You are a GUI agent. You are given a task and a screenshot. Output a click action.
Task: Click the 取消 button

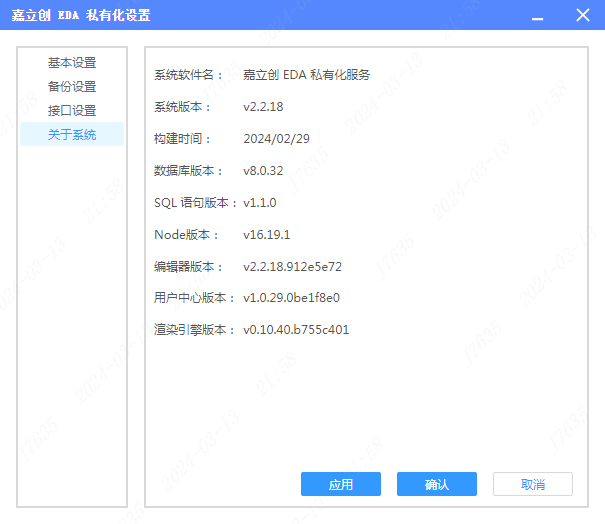click(x=532, y=484)
